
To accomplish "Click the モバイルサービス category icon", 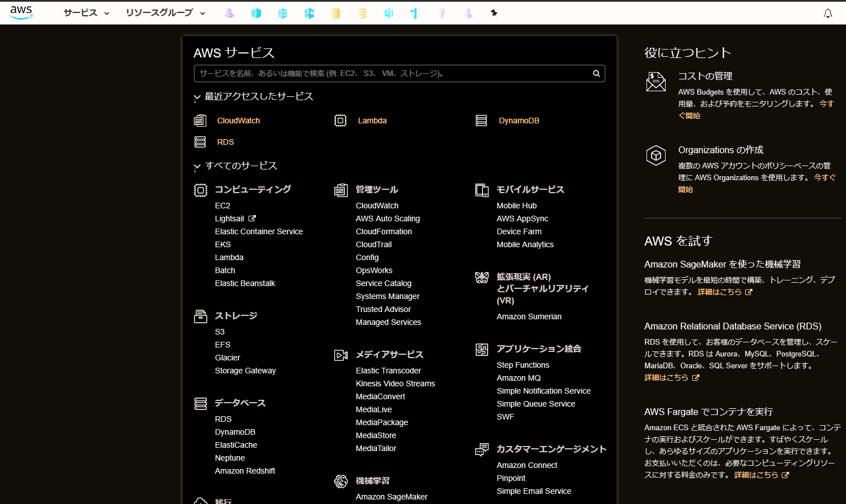I will [x=482, y=190].
